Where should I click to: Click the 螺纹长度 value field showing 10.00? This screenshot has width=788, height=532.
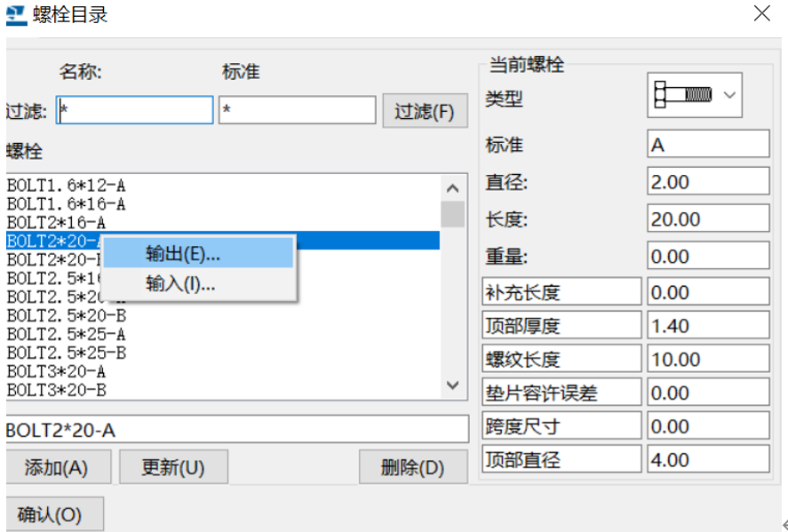(x=708, y=358)
